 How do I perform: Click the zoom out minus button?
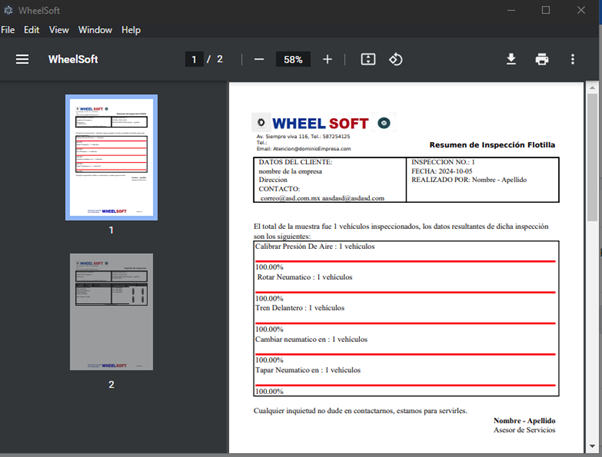259,60
